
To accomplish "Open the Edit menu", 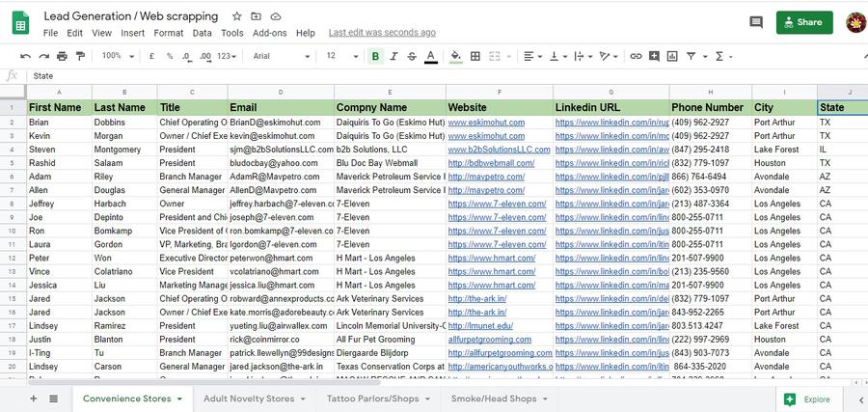I will point(74,33).
